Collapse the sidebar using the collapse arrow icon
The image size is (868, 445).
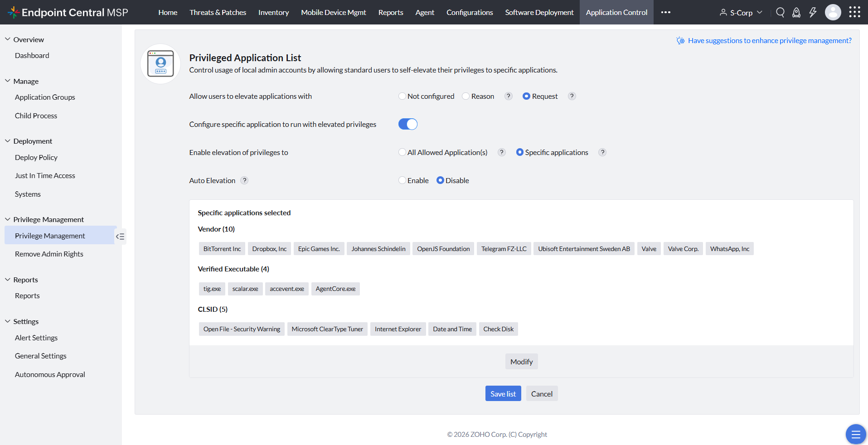coord(120,237)
